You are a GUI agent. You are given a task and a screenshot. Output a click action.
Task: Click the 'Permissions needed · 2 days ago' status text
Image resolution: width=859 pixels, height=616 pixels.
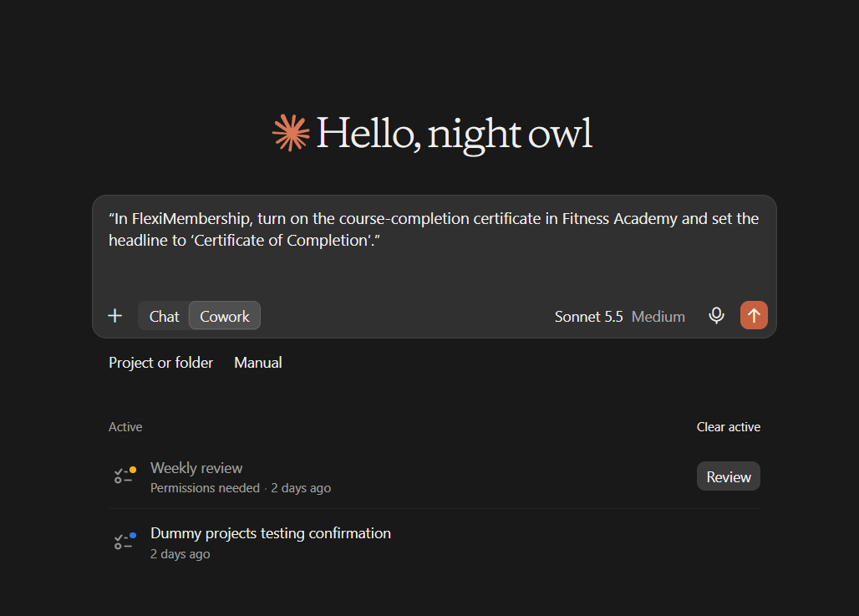[241, 488]
